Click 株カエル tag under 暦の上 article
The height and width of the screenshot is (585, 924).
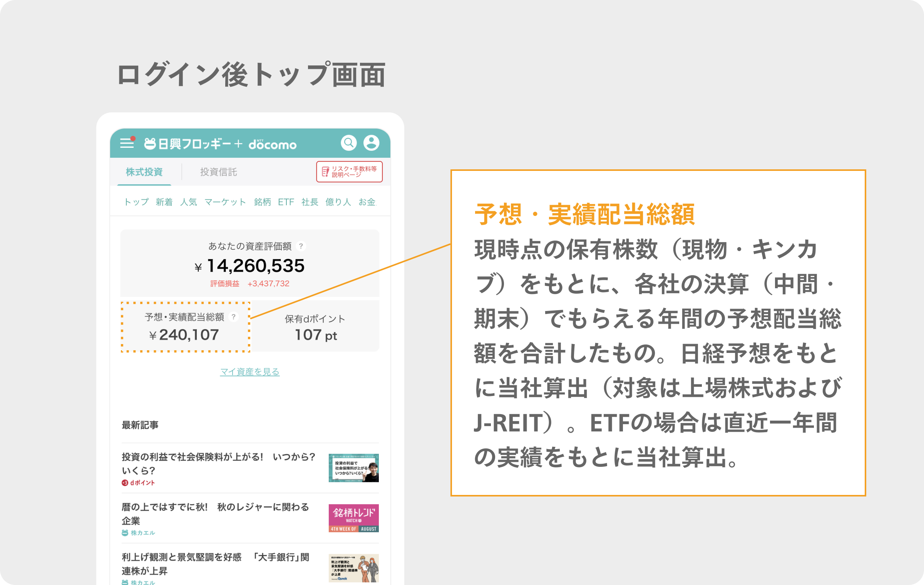click(139, 533)
